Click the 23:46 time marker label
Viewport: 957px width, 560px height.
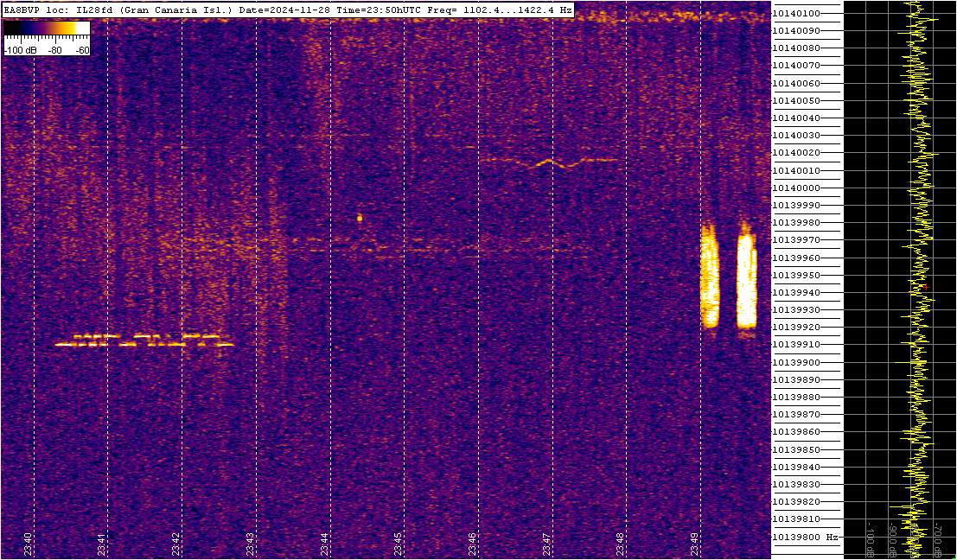click(x=473, y=544)
